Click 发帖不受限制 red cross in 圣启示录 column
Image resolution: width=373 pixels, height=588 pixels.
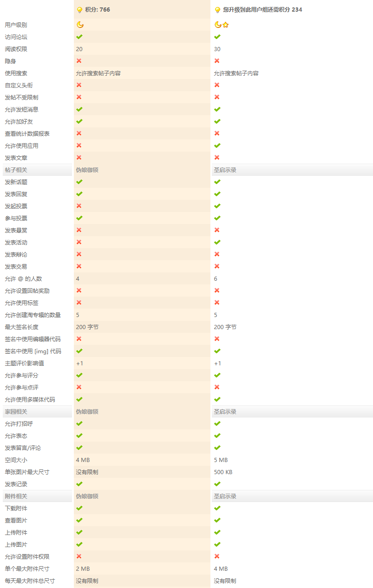(217, 97)
